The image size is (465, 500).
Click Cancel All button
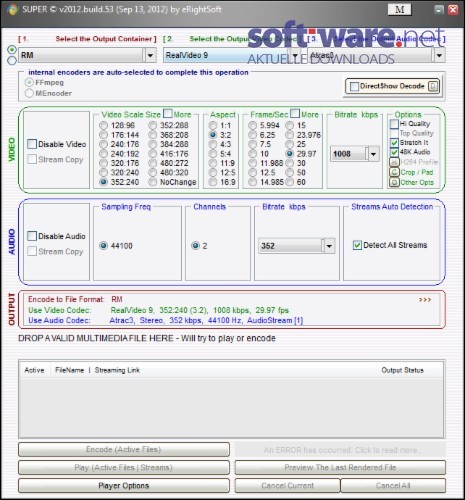point(393,486)
